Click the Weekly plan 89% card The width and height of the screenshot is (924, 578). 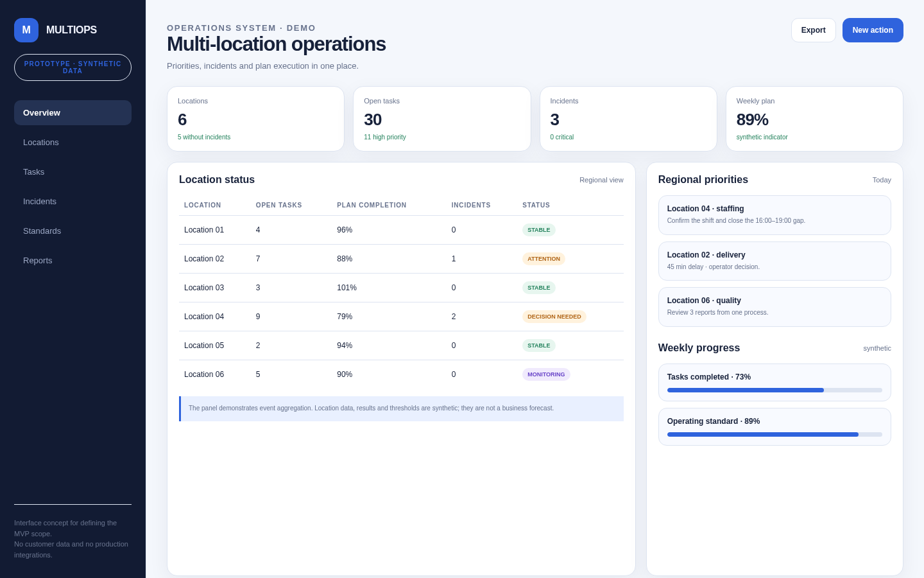pyautogui.click(x=814, y=119)
